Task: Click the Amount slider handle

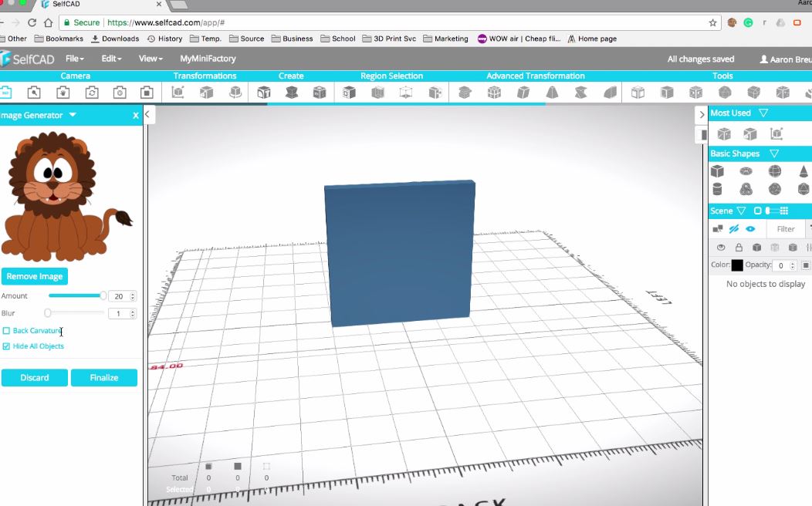Action: (103, 295)
